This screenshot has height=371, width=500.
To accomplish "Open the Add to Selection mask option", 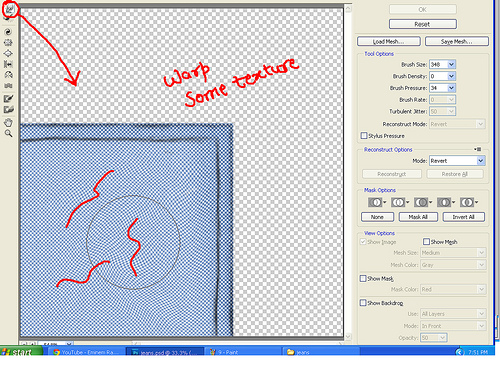I will point(400,202).
